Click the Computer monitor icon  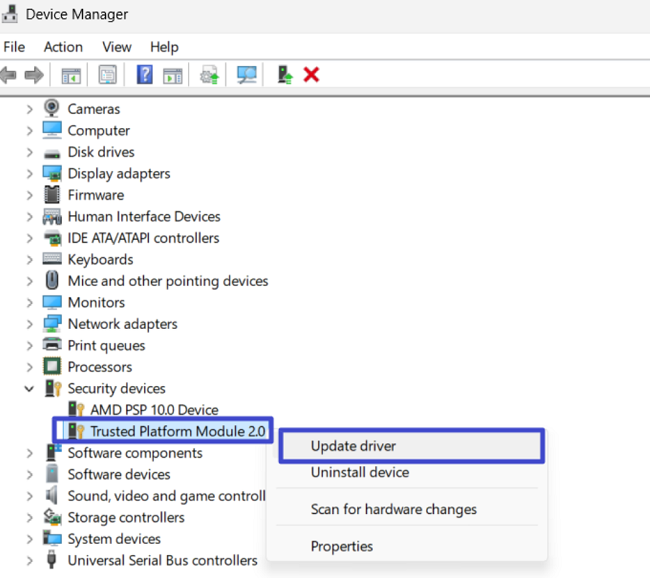(52, 130)
